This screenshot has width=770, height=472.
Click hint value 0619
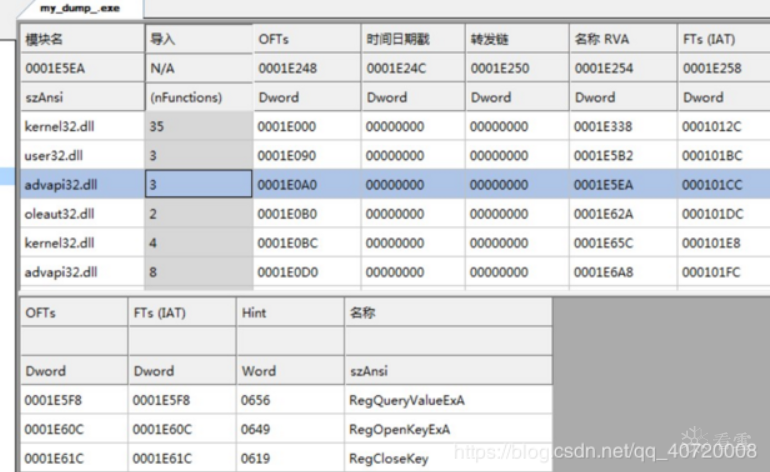255,458
